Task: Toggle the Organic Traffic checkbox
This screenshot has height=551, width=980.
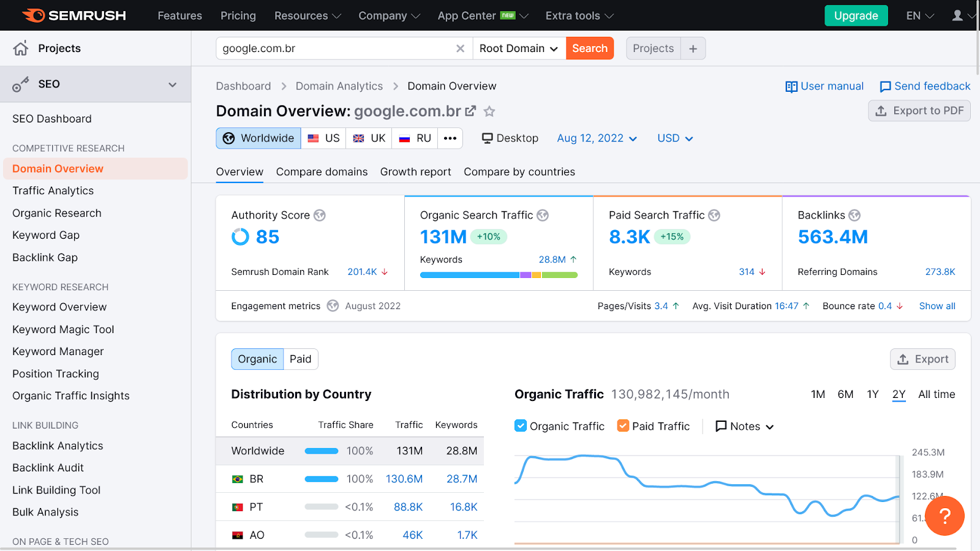Action: pos(521,426)
